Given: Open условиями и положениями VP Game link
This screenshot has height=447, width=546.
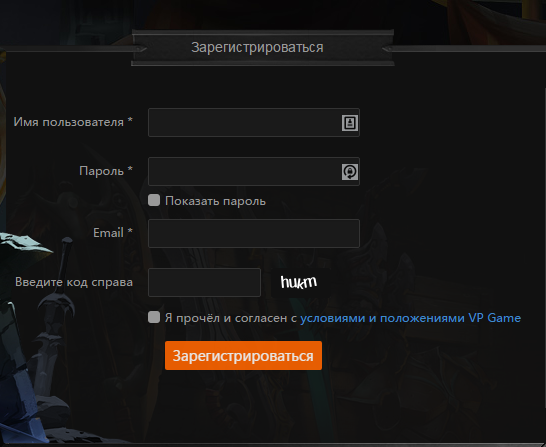Looking at the screenshot, I should click(x=411, y=318).
